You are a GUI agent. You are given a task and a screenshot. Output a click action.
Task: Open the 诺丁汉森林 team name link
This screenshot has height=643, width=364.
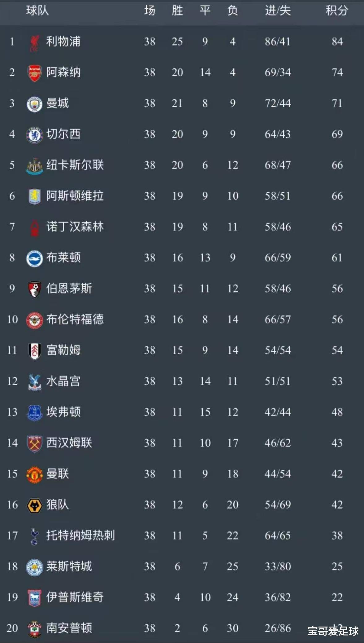75,227
